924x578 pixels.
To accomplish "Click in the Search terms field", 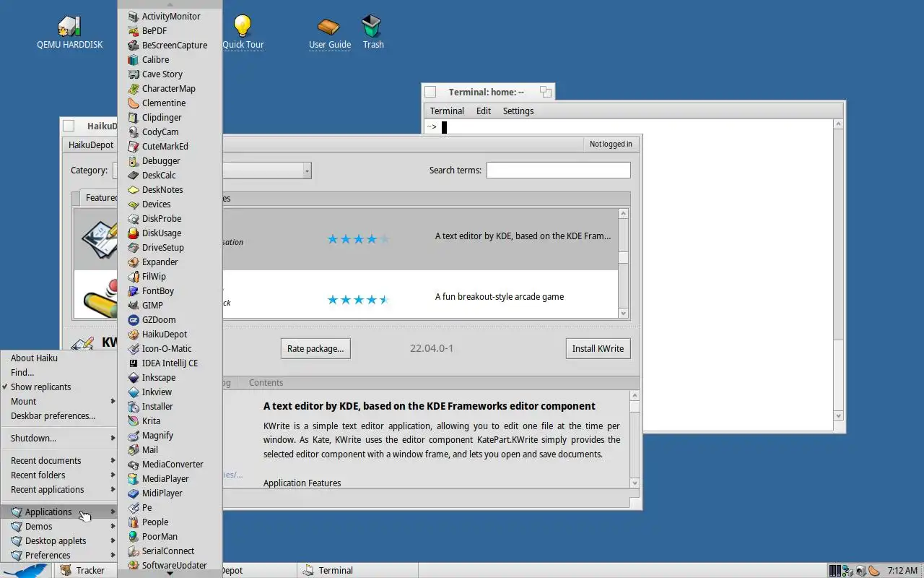I will click(x=558, y=171).
